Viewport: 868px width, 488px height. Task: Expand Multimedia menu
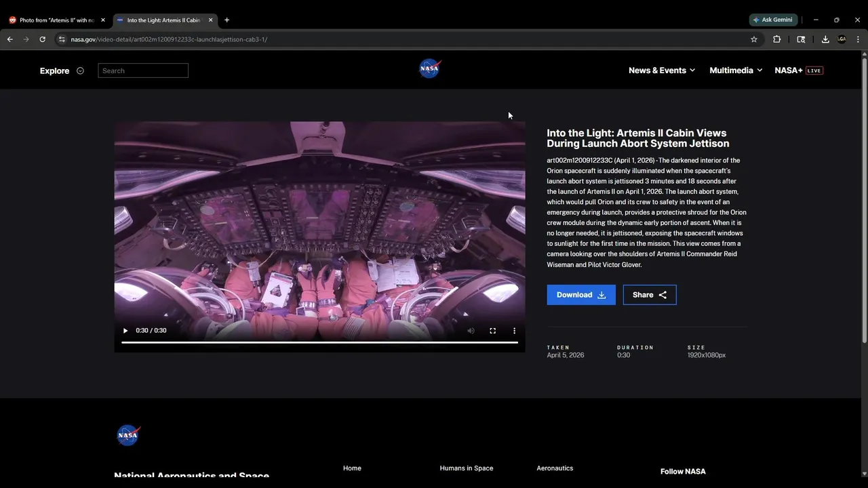tap(736, 70)
